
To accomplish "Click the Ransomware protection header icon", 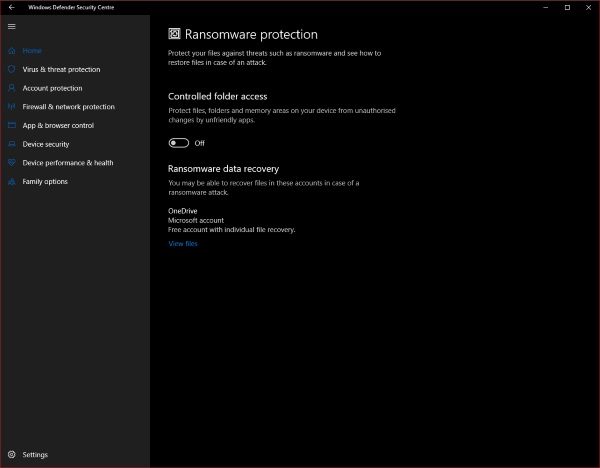I will pyautogui.click(x=175, y=34).
